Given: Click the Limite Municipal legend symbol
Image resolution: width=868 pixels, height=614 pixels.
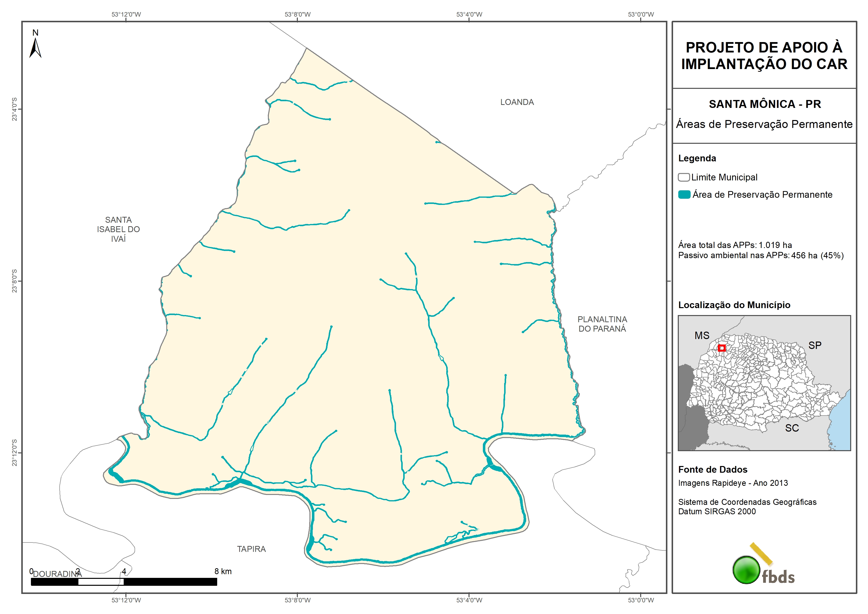Looking at the screenshot, I should click(683, 177).
